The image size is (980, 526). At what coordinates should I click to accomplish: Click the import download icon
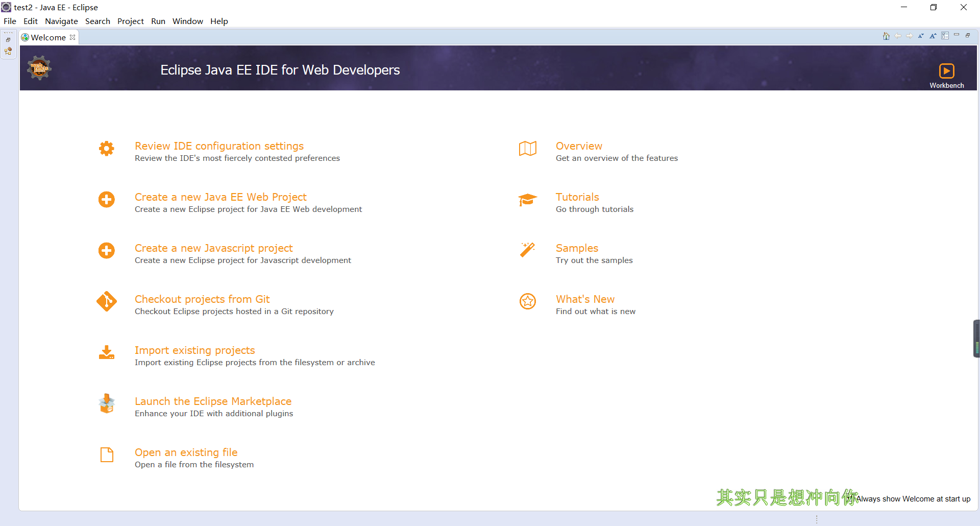tap(107, 352)
